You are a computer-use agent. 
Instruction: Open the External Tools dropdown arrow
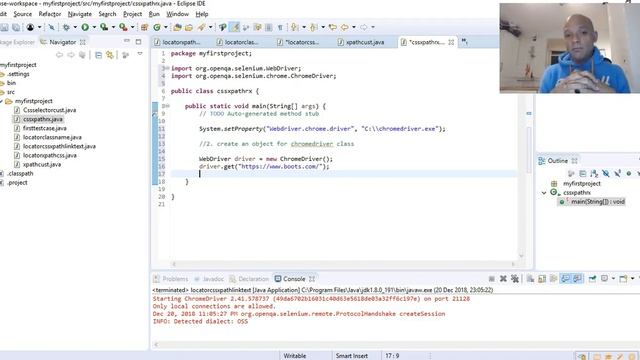pos(132,27)
